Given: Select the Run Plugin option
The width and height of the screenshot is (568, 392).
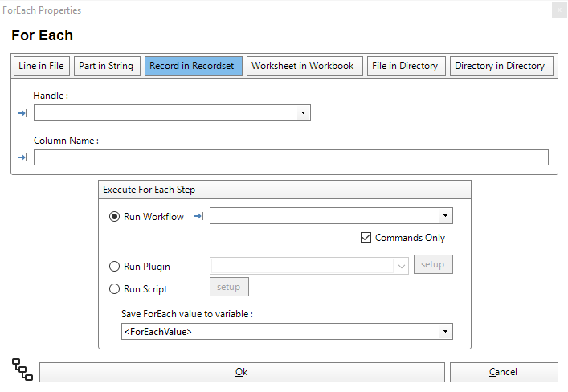Looking at the screenshot, I should (x=115, y=267).
